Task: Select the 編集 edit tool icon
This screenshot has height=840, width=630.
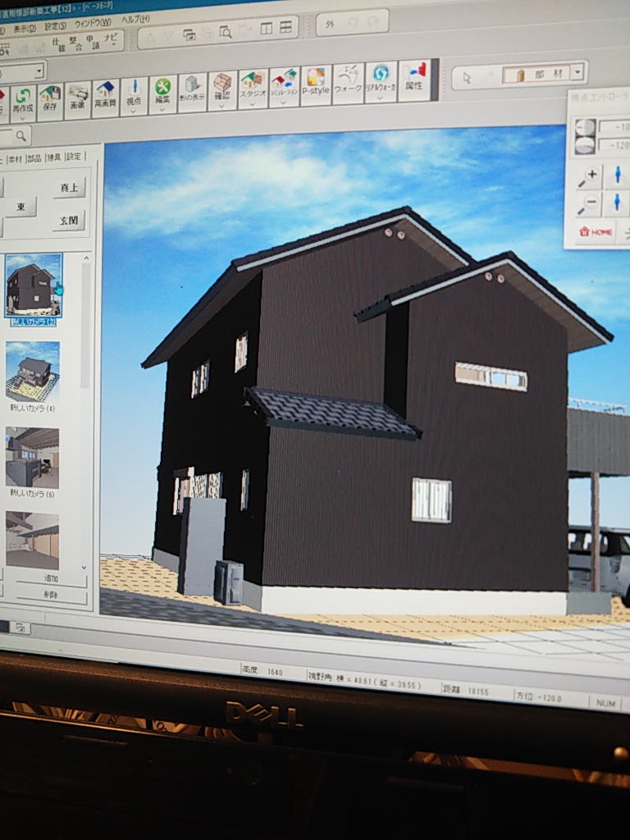Action: 163,93
